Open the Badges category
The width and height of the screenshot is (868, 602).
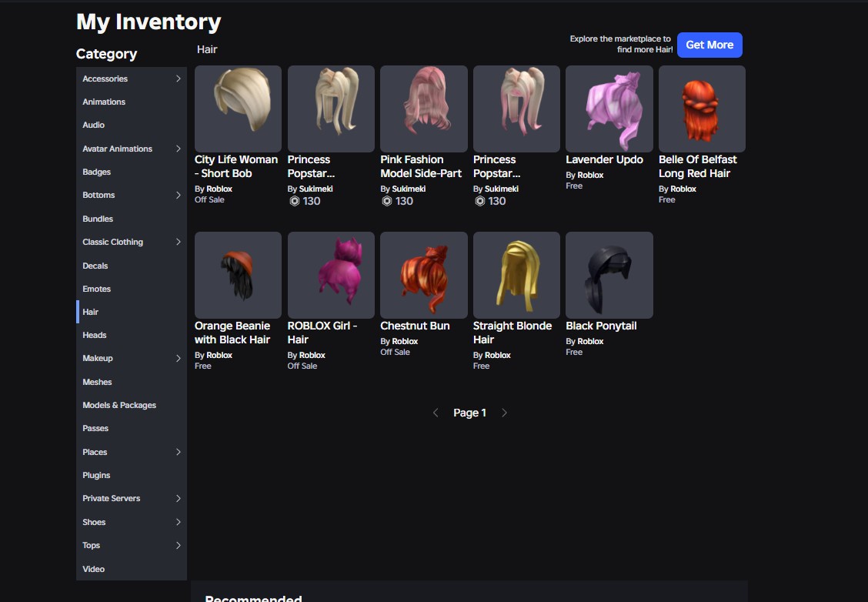point(132,172)
